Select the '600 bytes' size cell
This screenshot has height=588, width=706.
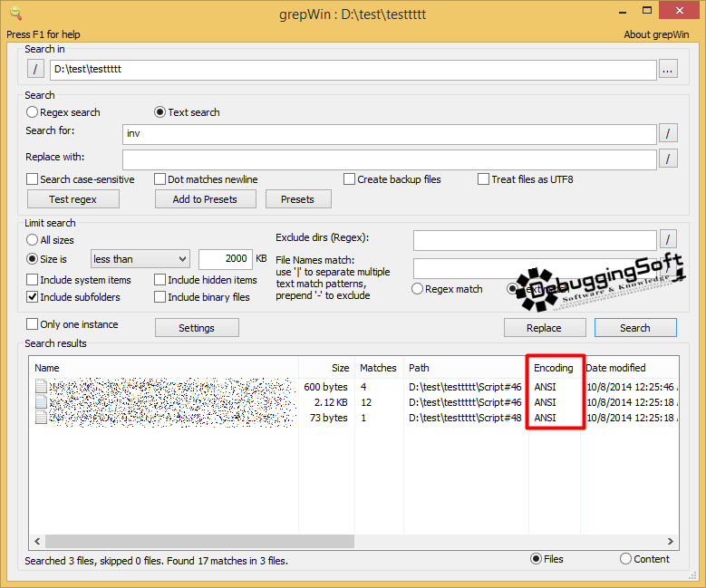(325, 387)
